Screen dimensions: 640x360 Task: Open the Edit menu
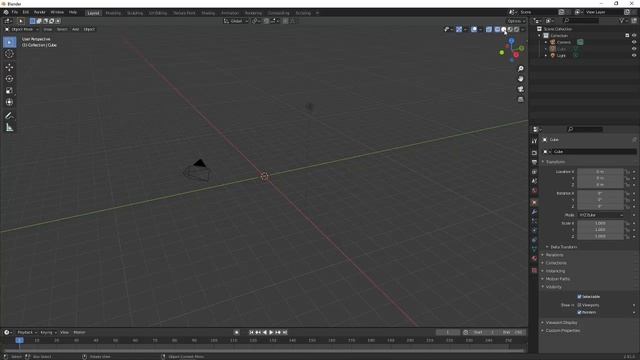click(26, 12)
